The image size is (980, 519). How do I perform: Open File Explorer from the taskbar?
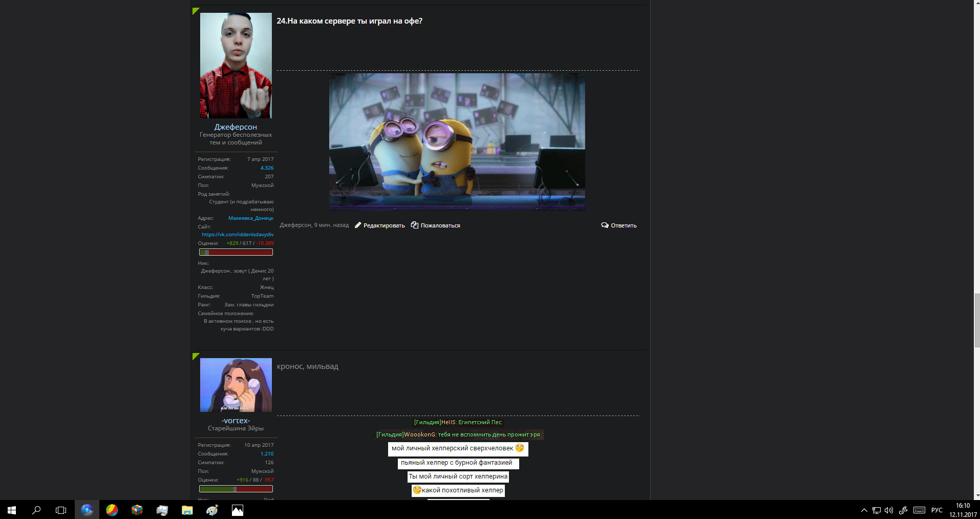[187, 510]
